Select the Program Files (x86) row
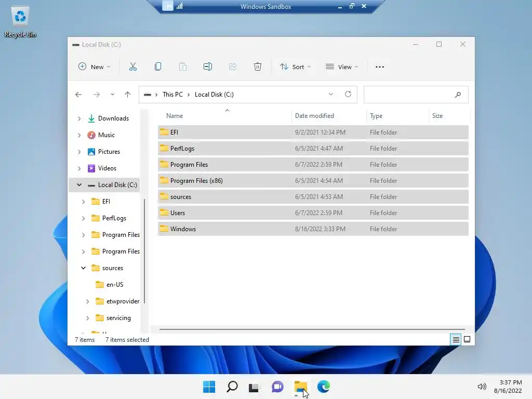 click(313, 181)
